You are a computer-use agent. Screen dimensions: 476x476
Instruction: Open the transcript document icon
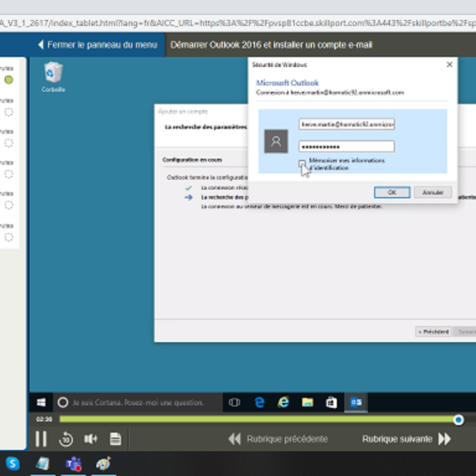[115, 439]
